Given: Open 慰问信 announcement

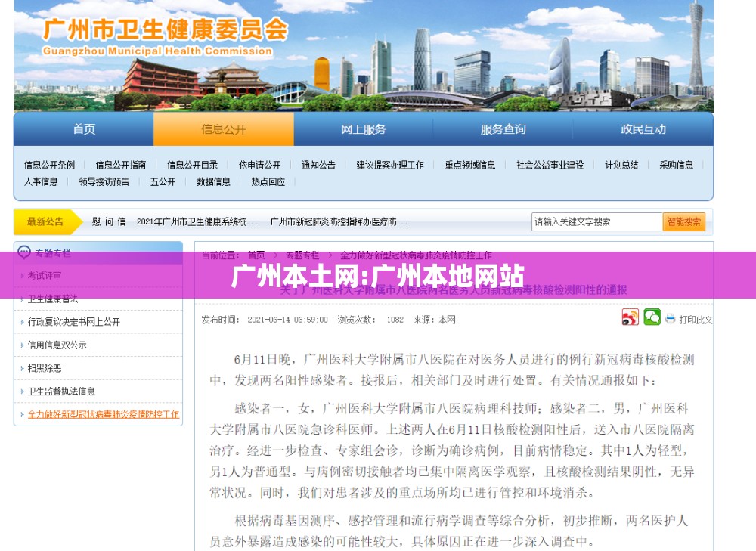Looking at the screenshot, I should [x=108, y=221].
